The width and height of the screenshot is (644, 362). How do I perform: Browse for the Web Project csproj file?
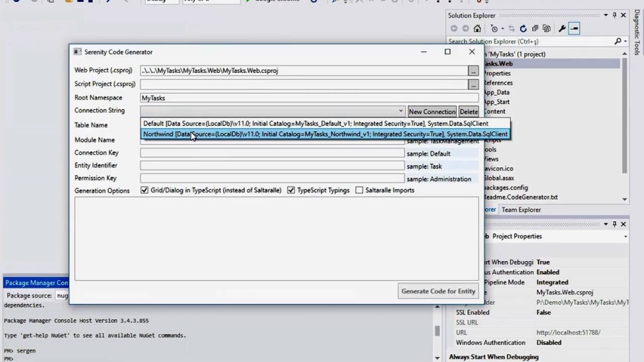coord(473,71)
